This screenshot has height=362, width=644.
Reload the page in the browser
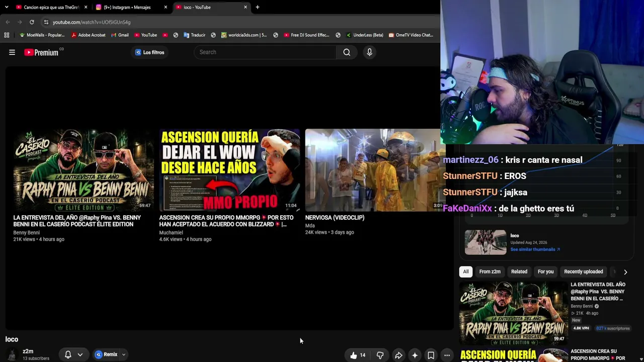tap(32, 22)
